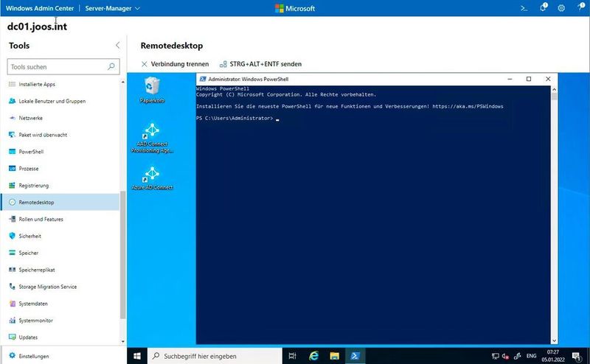Open Paket wird überwacht tool
Screen dimensions: 590x364
43,135
